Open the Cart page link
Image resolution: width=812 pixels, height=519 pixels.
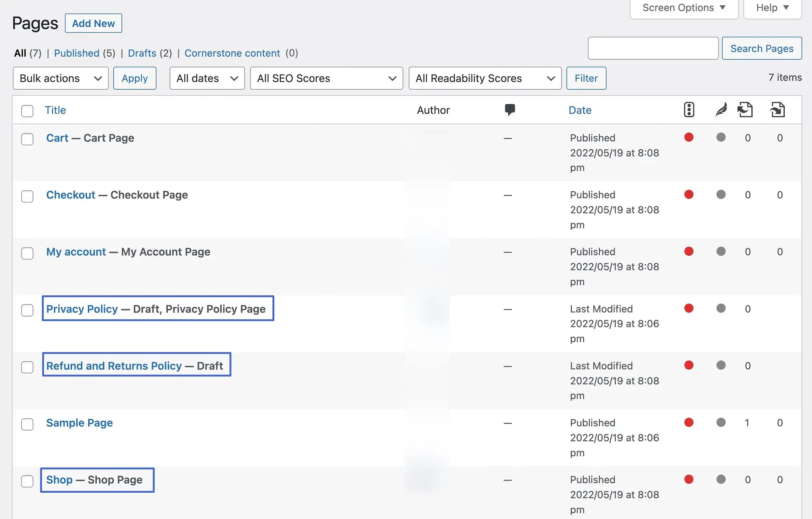(57, 138)
